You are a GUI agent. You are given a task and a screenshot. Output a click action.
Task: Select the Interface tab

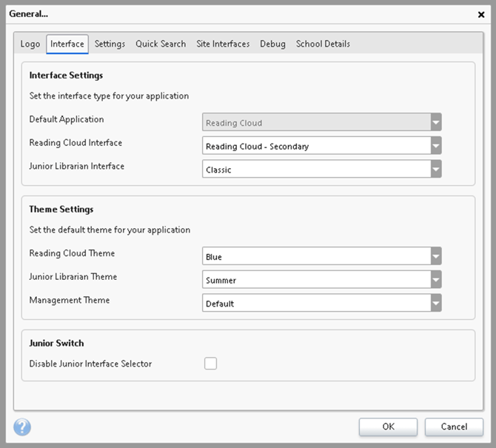[x=67, y=44]
